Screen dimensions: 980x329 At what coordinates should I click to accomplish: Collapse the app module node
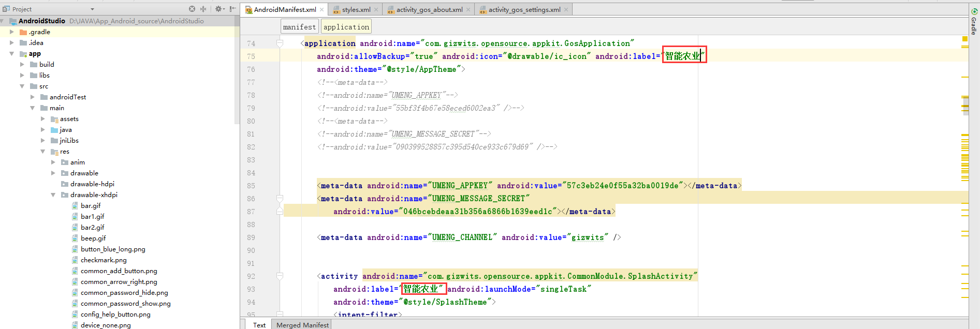pyautogui.click(x=12, y=54)
